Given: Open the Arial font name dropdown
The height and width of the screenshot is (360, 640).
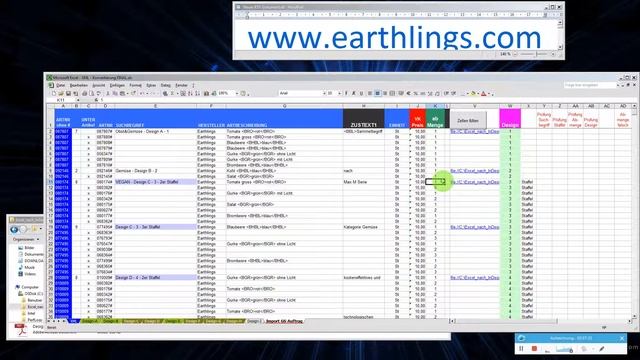Looking at the screenshot, I should pos(324,93).
